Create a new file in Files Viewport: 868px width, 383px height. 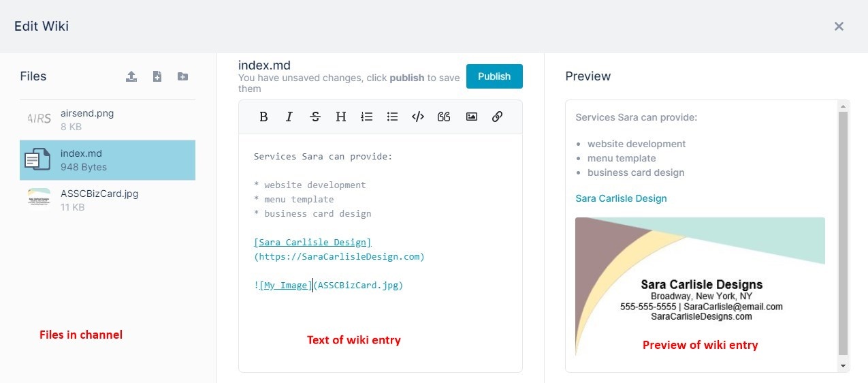click(x=157, y=76)
